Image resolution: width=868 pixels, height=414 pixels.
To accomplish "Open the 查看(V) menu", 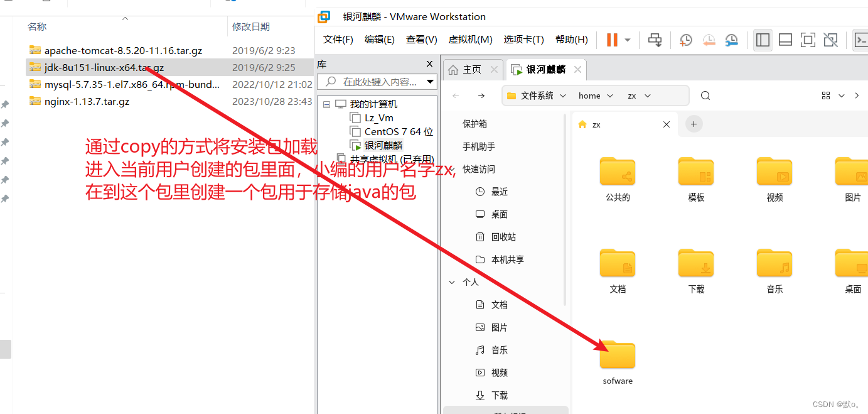I will [422, 40].
